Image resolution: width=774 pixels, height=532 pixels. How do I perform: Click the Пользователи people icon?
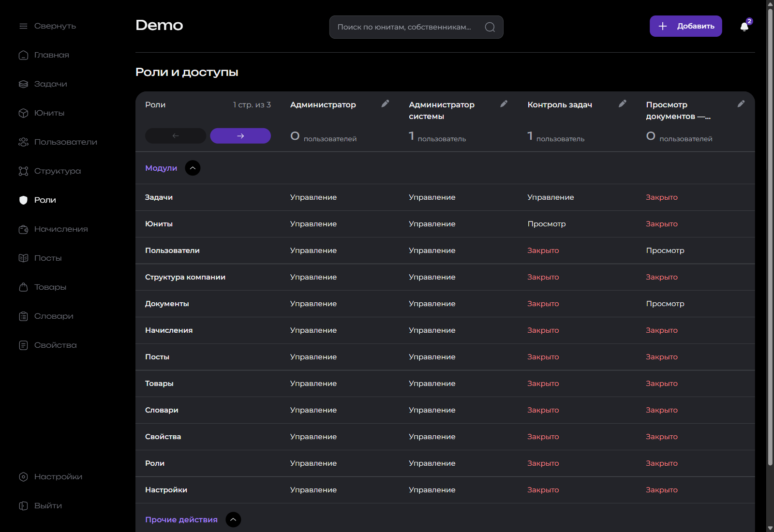tap(23, 142)
